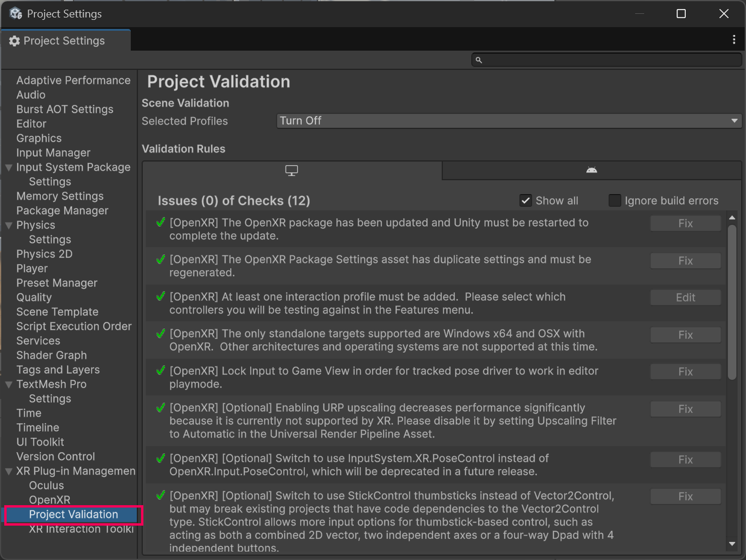Open the Selected Profiles dropdown

pos(509,121)
